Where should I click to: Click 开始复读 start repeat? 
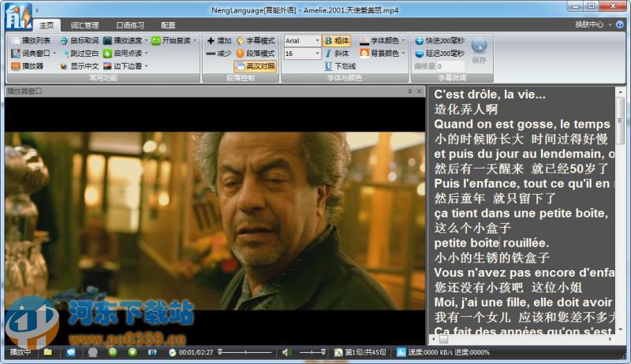pyautogui.click(x=171, y=41)
